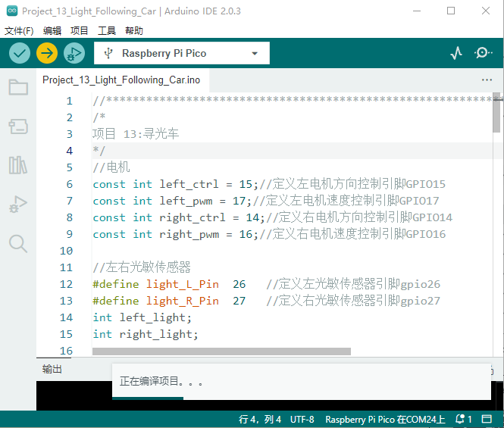
Task: Minimize the Arduino IDE window
Action: (x=417, y=11)
